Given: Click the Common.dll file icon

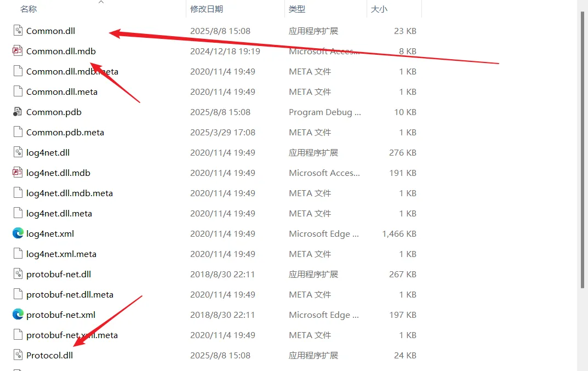Looking at the screenshot, I should point(18,31).
